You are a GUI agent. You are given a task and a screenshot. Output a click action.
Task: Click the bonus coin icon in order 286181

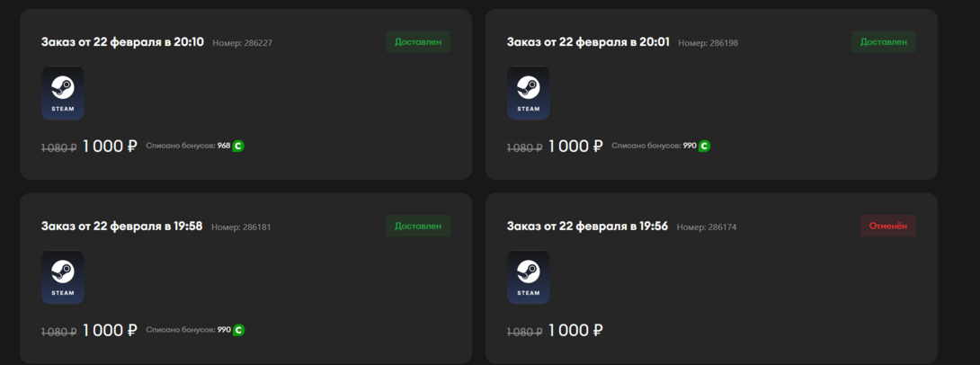238,330
